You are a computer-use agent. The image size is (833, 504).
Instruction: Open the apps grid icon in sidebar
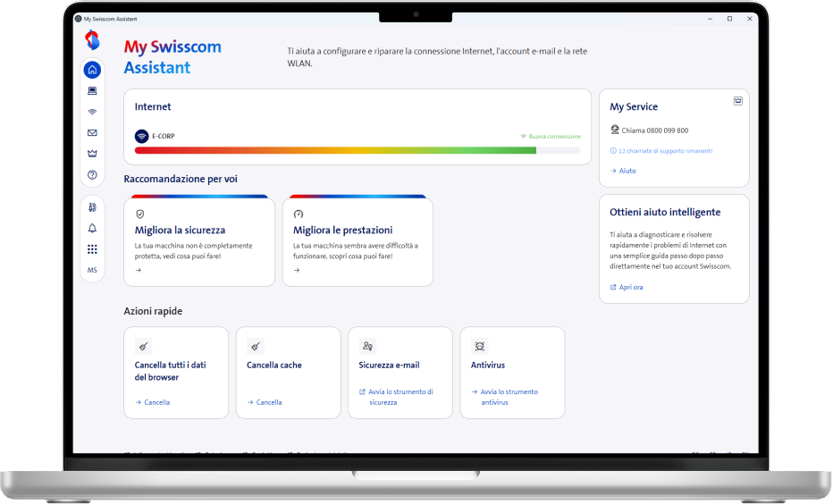tap(92, 249)
